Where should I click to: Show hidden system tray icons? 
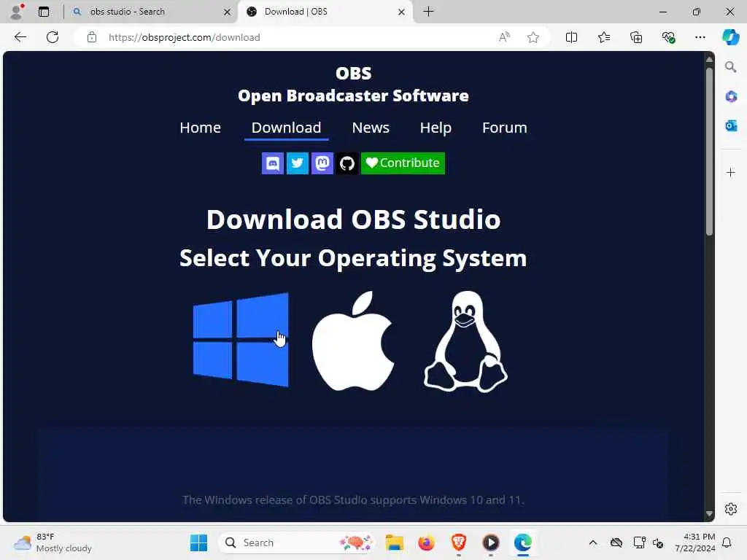coord(593,542)
